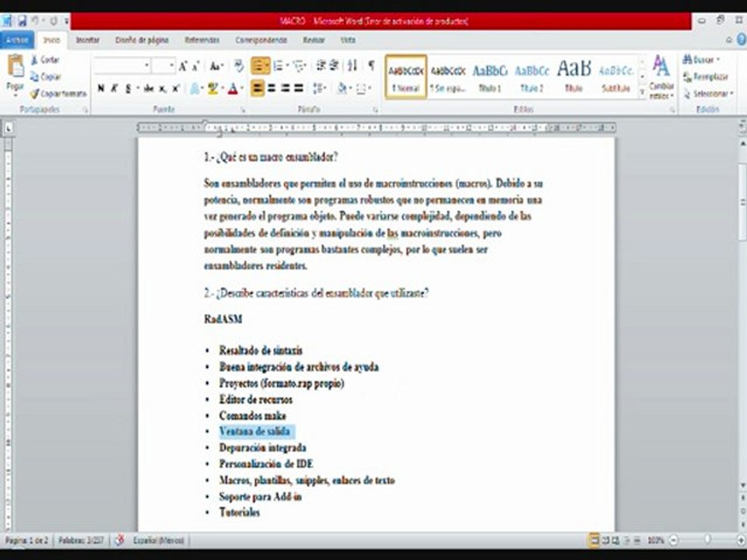The height and width of the screenshot is (560, 747).
Task: Toggle underline (S) formatting
Action: click(x=128, y=89)
